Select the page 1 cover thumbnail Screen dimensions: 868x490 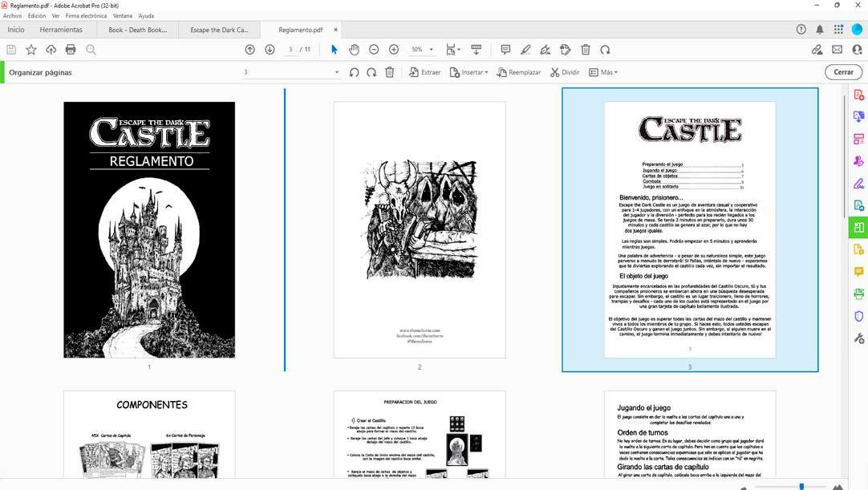click(x=149, y=230)
